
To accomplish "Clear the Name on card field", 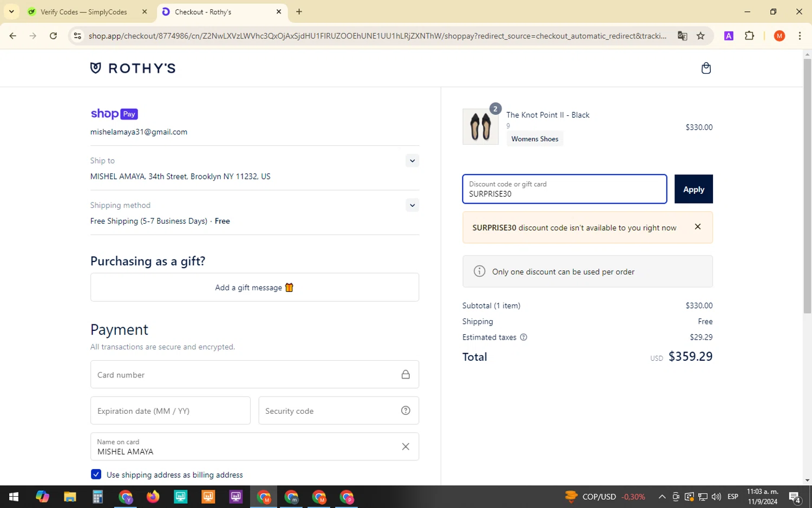I will (405, 446).
